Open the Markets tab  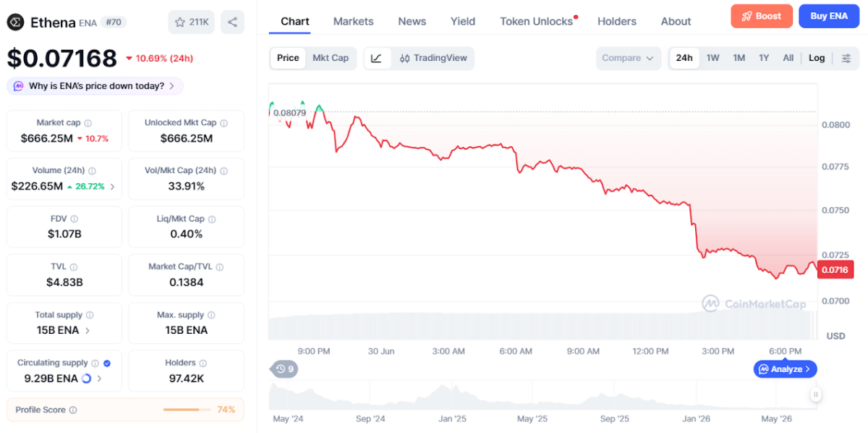click(x=354, y=21)
